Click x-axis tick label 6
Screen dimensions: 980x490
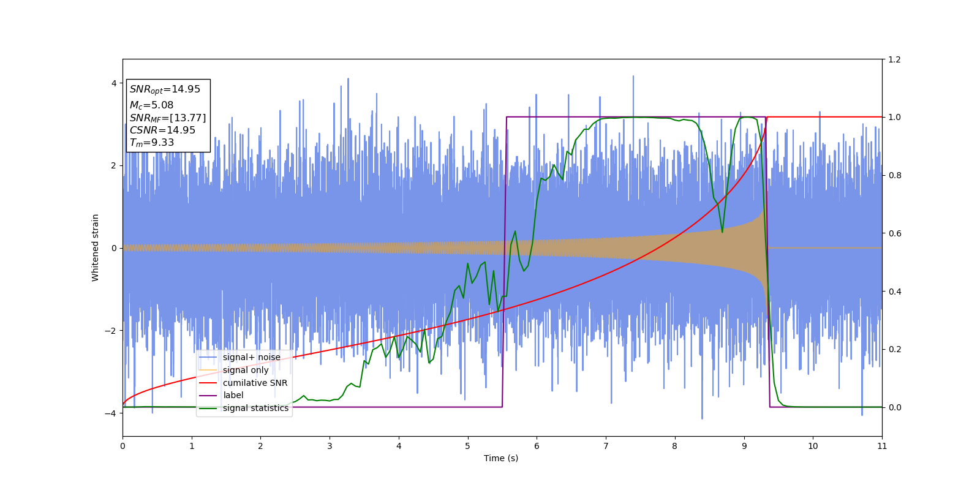click(537, 446)
